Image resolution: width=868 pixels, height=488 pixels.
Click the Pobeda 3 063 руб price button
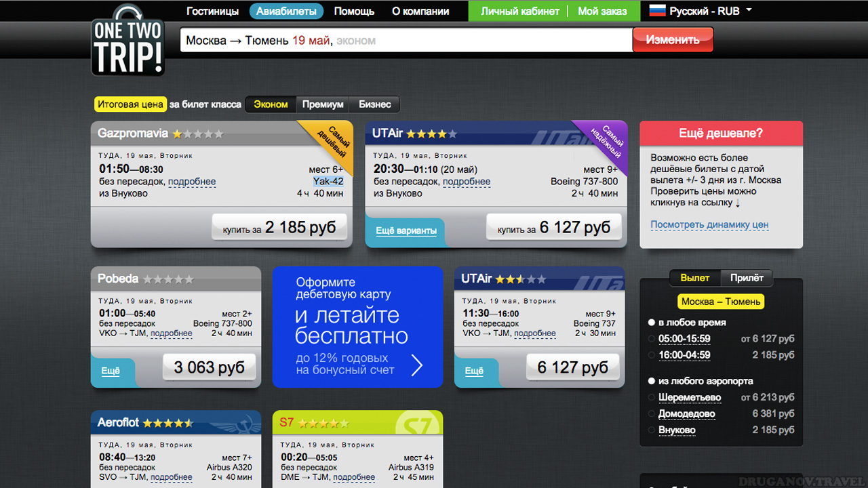(209, 368)
